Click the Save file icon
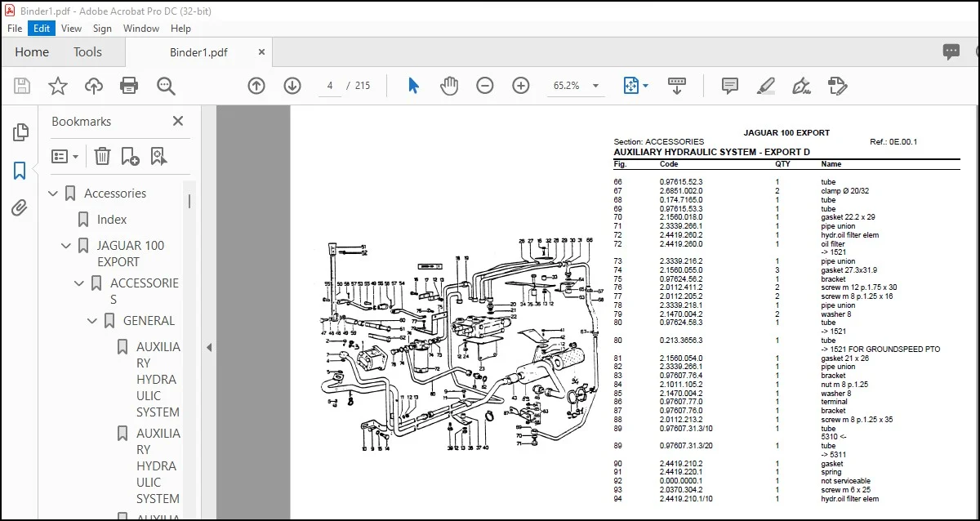This screenshot has width=980, height=521. click(23, 86)
